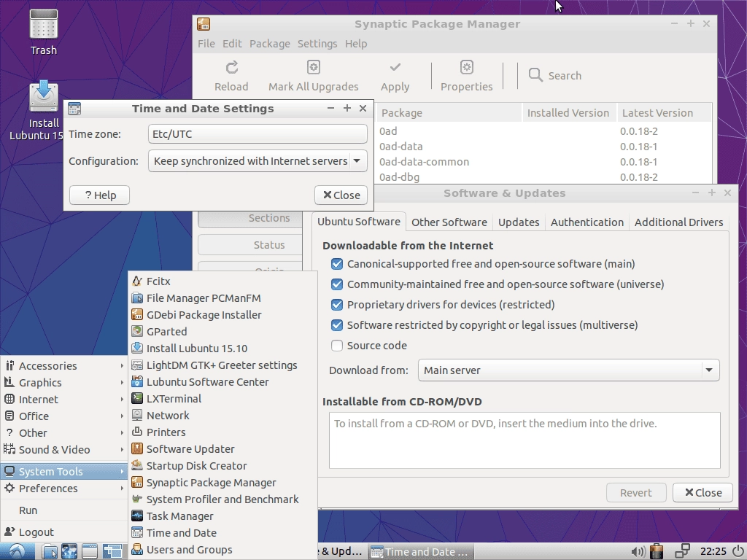Click the Status button in Synaptic

click(x=250, y=245)
